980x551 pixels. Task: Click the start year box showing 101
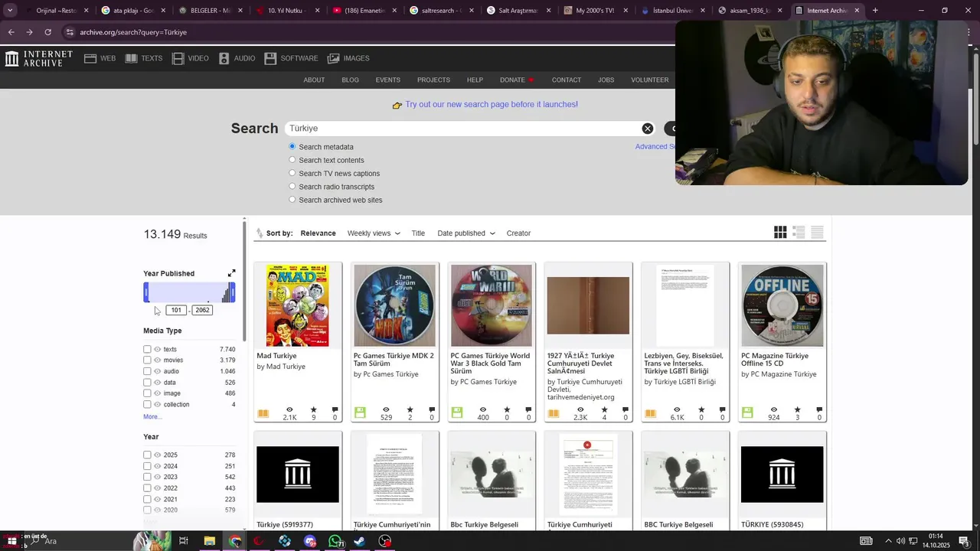(x=176, y=310)
